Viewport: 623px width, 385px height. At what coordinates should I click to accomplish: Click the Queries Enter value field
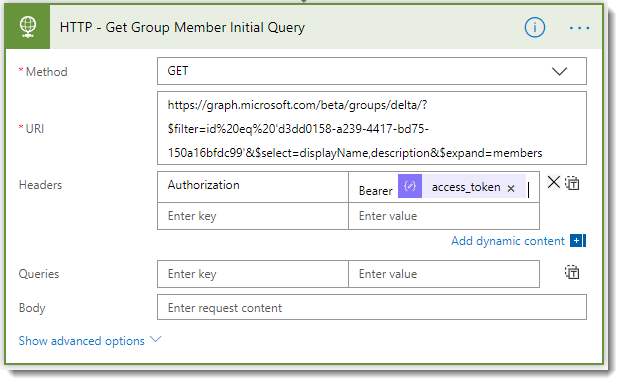444,274
